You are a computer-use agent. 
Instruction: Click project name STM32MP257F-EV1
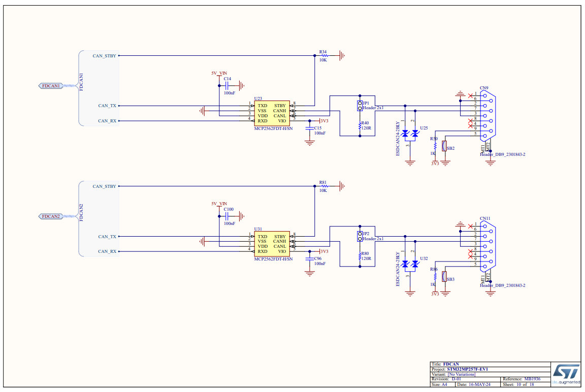click(468, 369)
